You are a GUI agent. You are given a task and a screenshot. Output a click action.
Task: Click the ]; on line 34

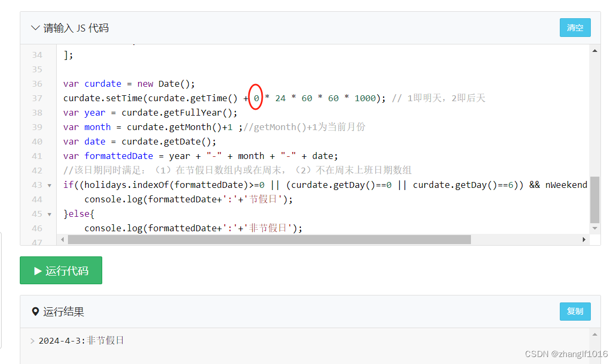(x=69, y=55)
